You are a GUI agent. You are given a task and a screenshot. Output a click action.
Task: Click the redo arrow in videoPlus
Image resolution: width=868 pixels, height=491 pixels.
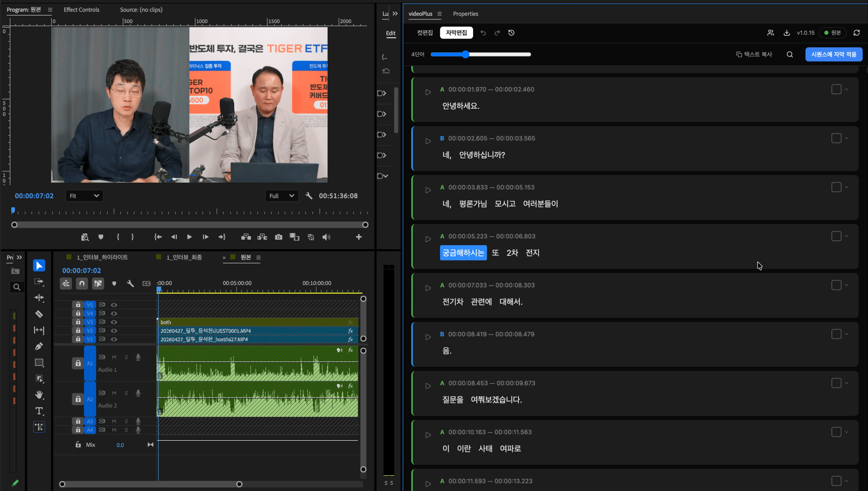497,33
